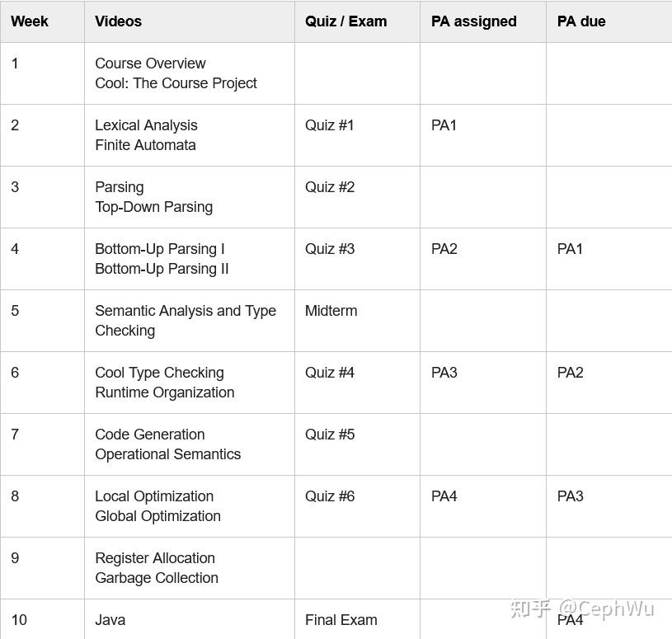Select the PA due column header
This screenshot has height=639, width=672.
tap(581, 21)
